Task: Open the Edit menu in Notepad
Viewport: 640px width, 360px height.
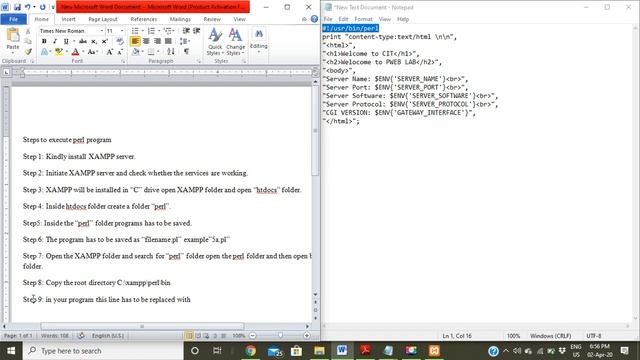Action: [343, 19]
